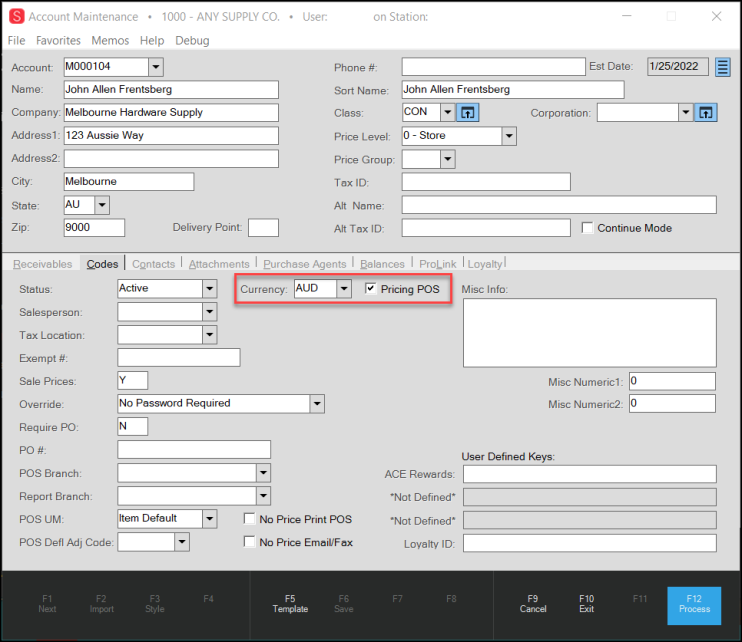Open the Balances tab
This screenshot has width=742, height=642.
click(x=382, y=264)
